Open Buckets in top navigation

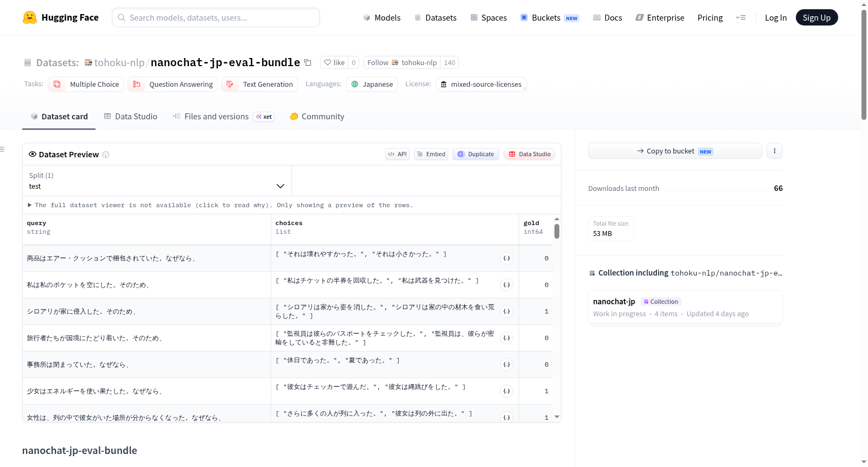tap(550, 17)
